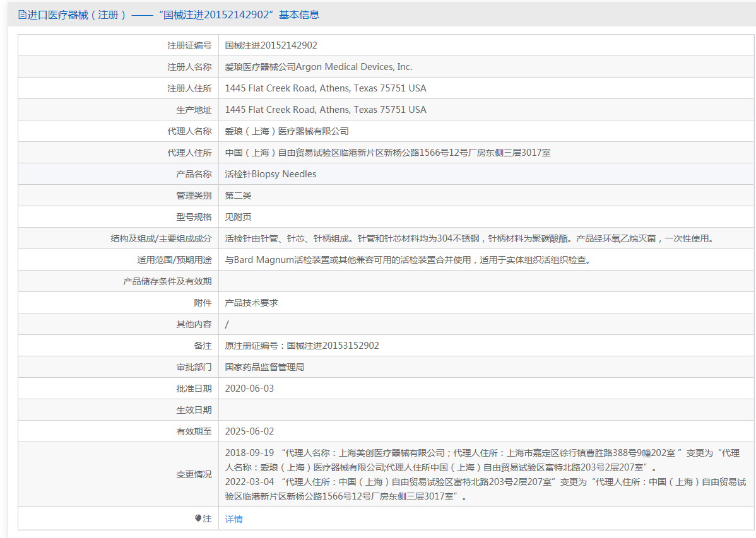Click agent name 爱琅（上海）医疗器械有限公司

286,131
